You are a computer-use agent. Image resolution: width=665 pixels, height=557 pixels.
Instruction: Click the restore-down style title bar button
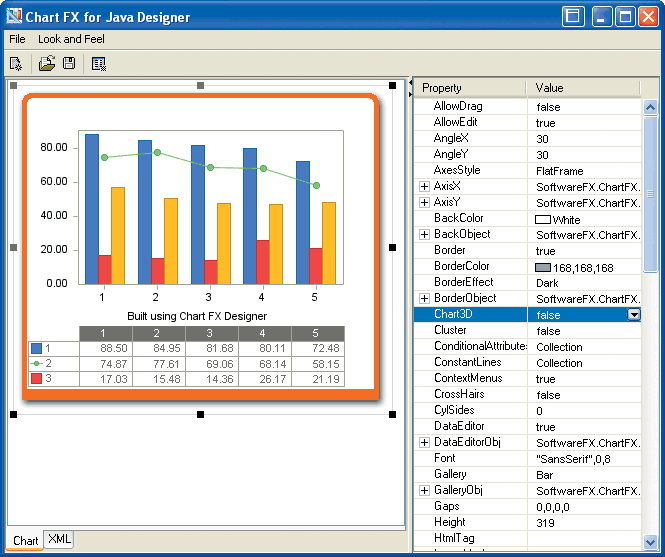pyautogui.click(x=573, y=17)
